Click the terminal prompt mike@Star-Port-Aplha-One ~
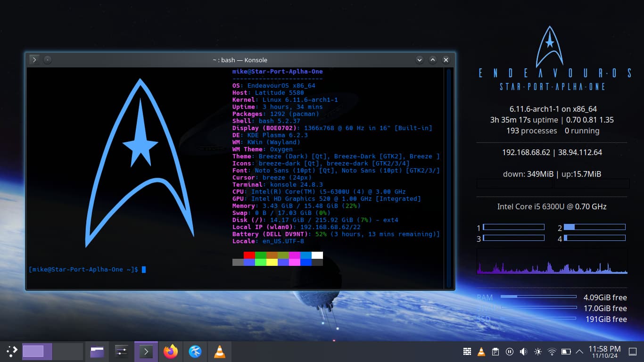The width and height of the screenshot is (644, 362). pyautogui.click(x=83, y=270)
